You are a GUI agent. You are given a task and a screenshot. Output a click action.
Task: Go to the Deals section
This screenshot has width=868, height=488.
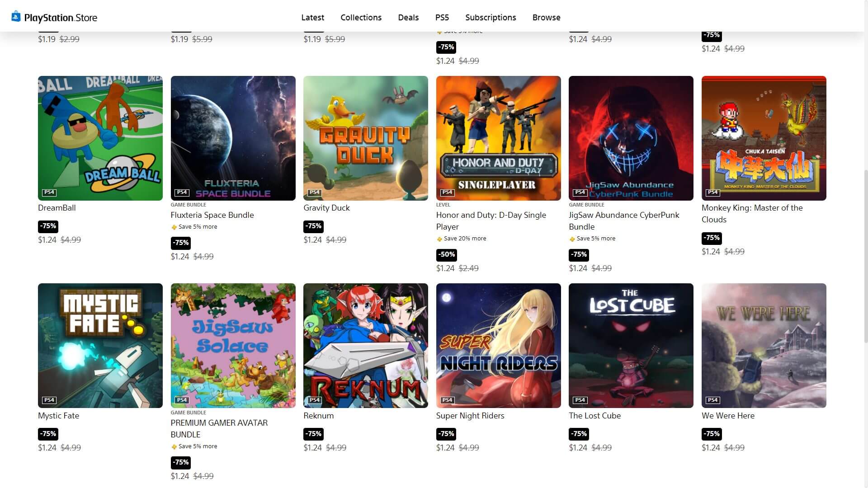click(x=408, y=18)
